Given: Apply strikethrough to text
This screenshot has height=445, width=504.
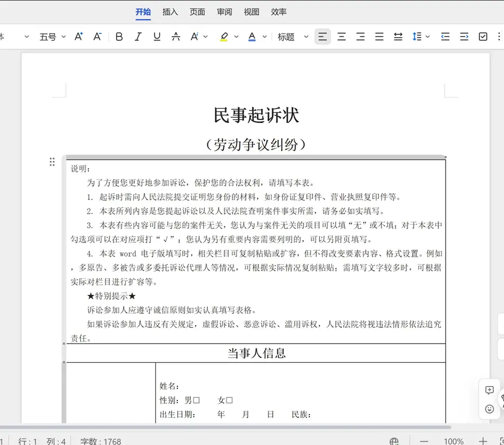Looking at the screenshot, I should [176, 37].
